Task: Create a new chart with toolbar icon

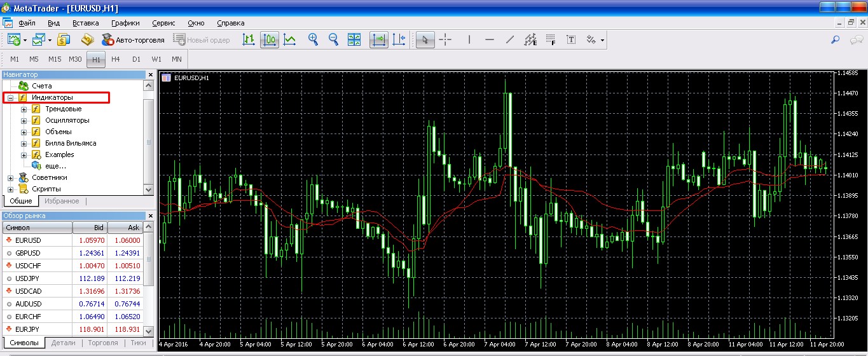Action: click(13, 40)
